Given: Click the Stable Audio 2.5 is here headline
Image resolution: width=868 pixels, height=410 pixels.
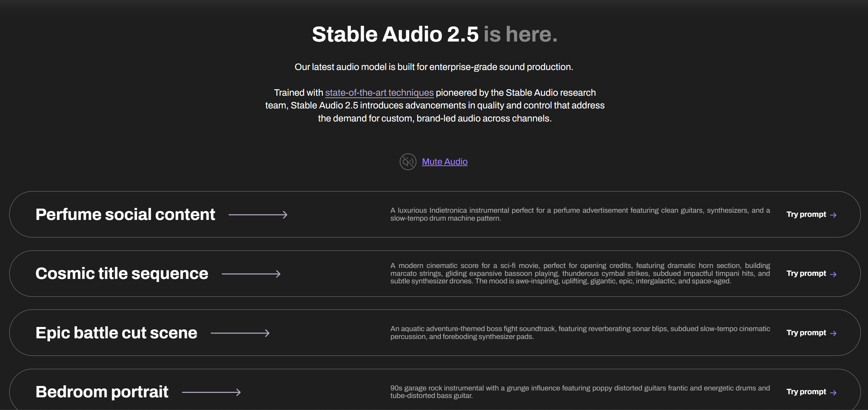Looking at the screenshot, I should (x=434, y=34).
